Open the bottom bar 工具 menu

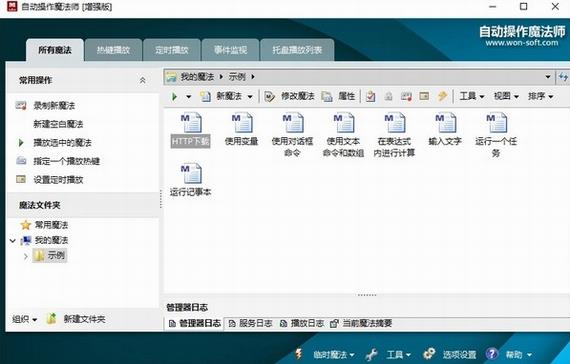tap(389, 354)
